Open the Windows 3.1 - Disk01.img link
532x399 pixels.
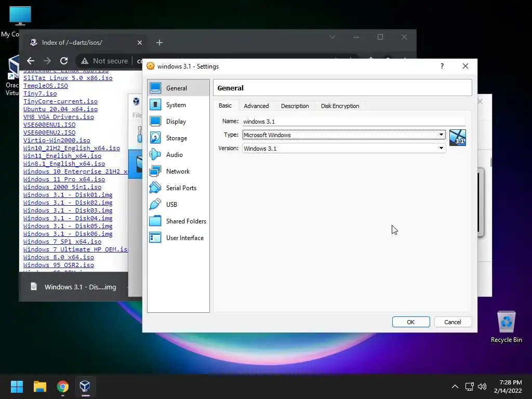coord(68,195)
